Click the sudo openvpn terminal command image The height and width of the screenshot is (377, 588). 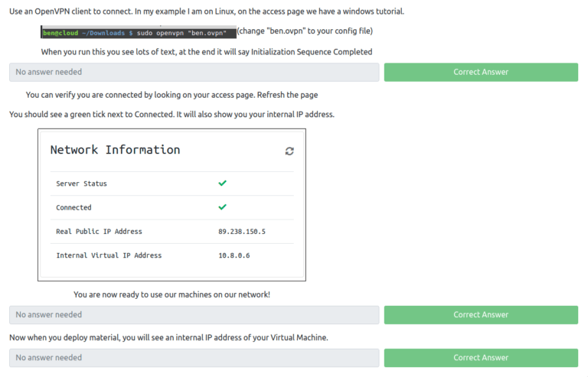pos(139,32)
